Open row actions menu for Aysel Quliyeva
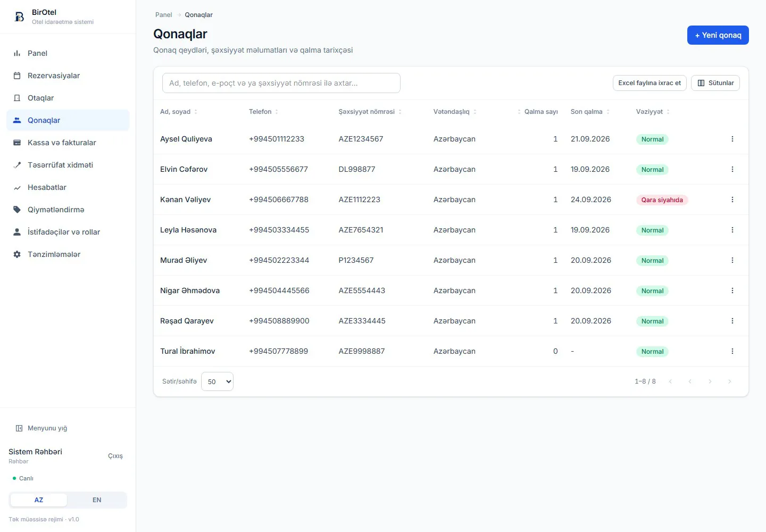The image size is (766, 532). click(x=732, y=139)
